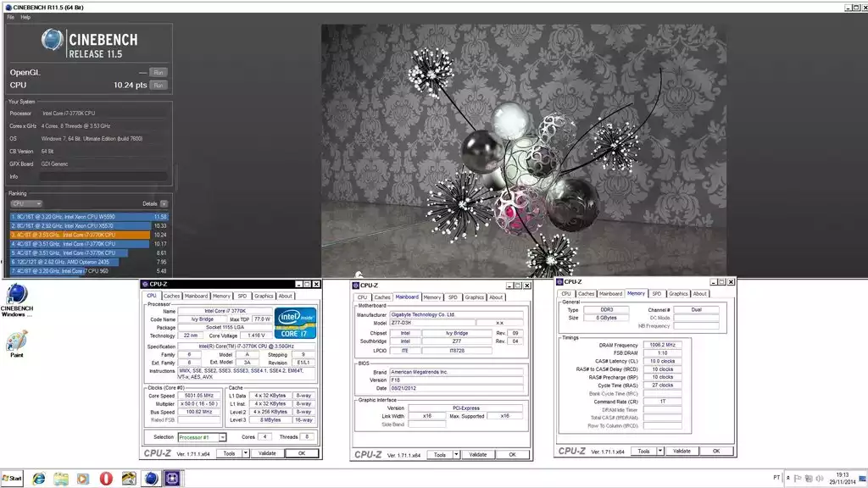
Task: Open the Processor #1 selection dropdown
Action: tap(202, 437)
